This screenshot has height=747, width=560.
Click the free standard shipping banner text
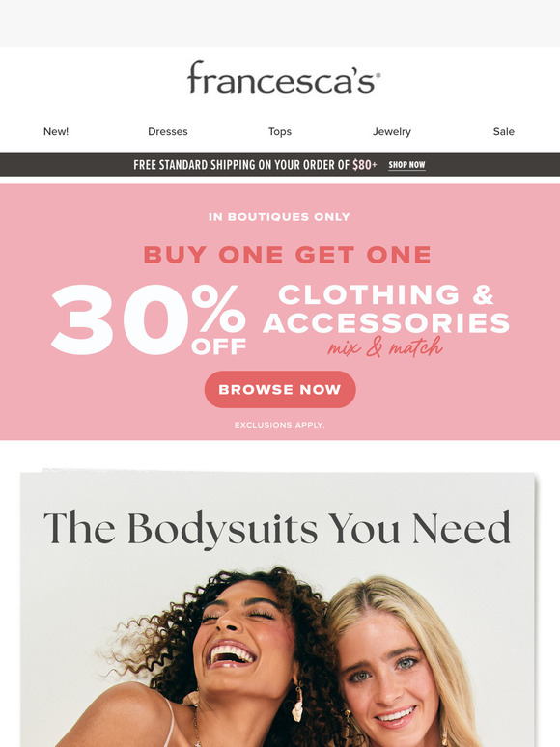[x=255, y=165]
